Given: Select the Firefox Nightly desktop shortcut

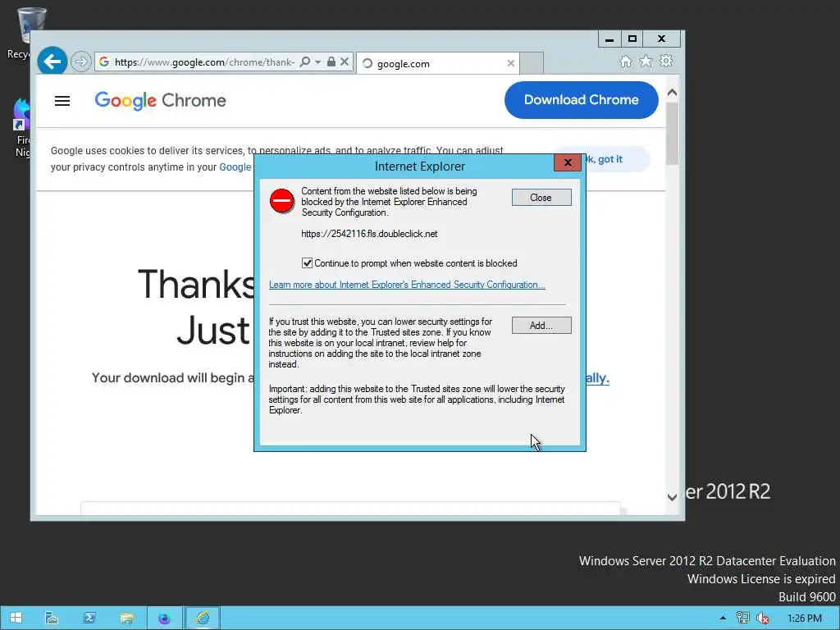Looking at the screenshot, I should pyautogui.click(x=22, y=127).
